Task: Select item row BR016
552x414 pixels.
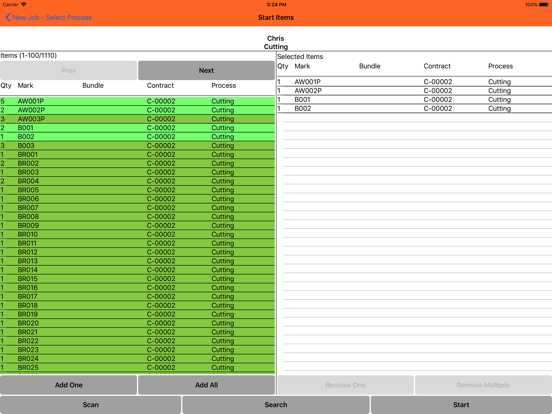Action: (x=137, y=288)
